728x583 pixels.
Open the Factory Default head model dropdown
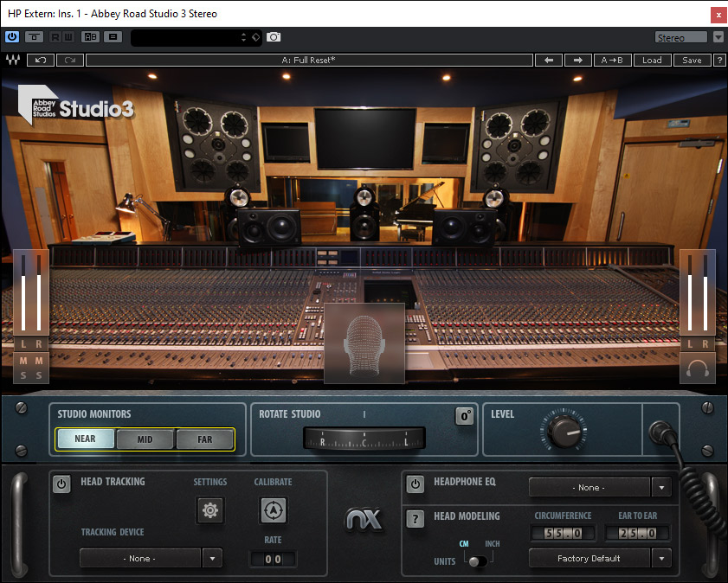[662, 559]
